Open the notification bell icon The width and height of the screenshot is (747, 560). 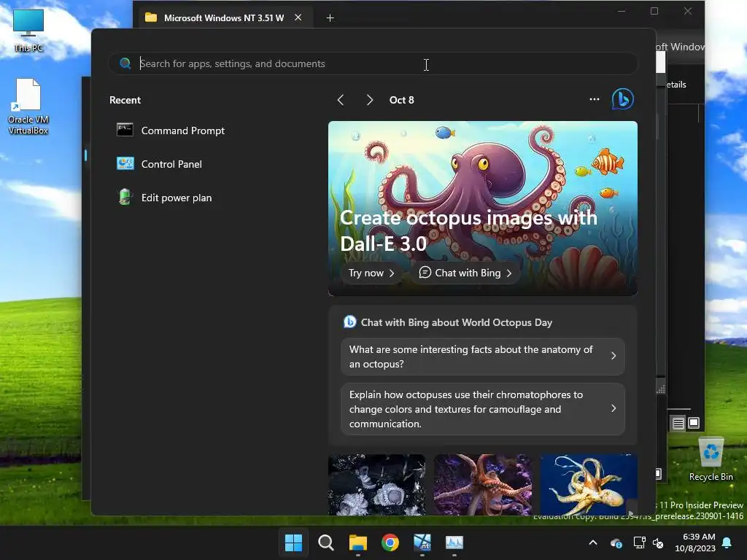727,542
